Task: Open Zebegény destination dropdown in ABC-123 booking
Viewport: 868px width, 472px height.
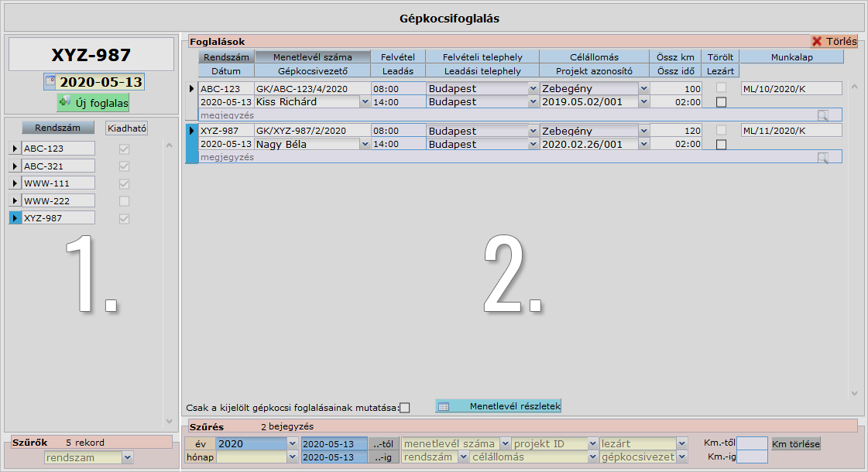Action: (x=642, y=89)
